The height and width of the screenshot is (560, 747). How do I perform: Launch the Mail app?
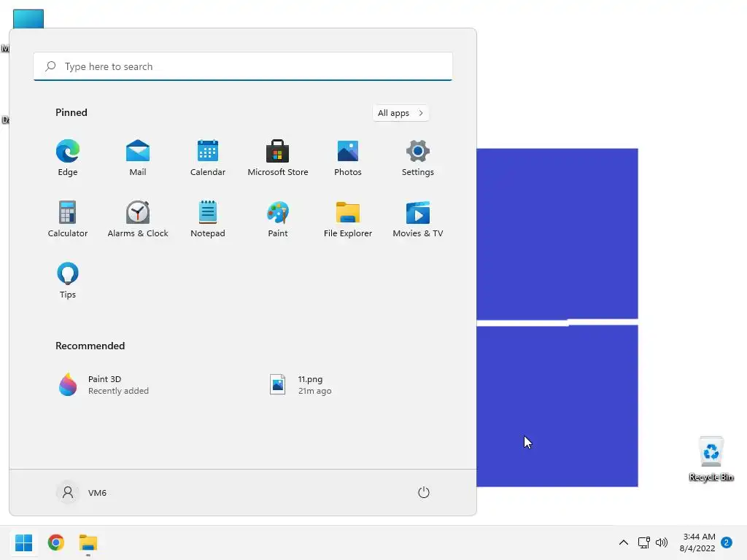click(138, 157)
